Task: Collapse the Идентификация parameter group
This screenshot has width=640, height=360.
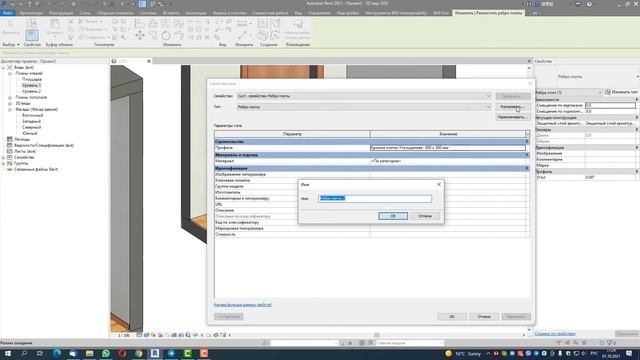Action: tap(527, 168)
